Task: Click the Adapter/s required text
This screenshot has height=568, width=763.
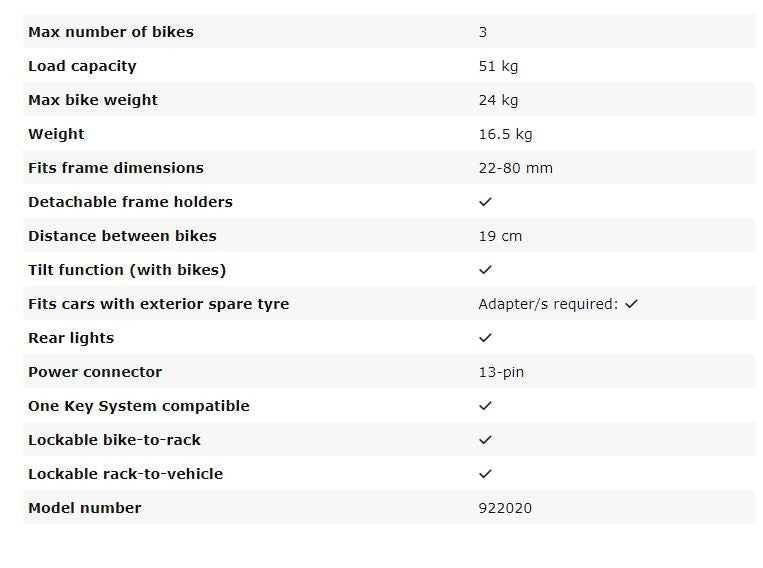Action: click(x=548, y=304)
